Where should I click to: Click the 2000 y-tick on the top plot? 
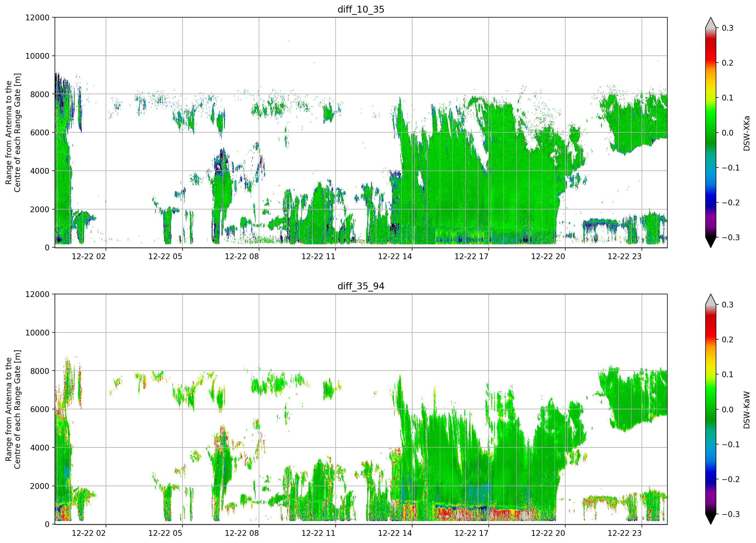tap(40, 209)
